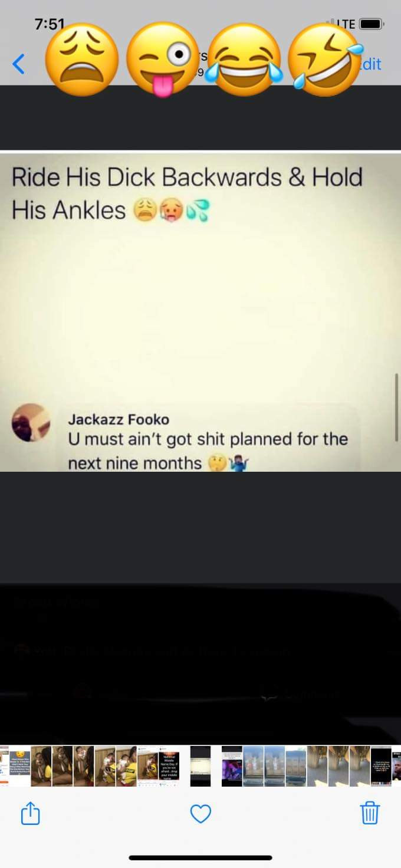
Task: Select the currently centered thumbnail in the strip
Action: coord(200,766)
